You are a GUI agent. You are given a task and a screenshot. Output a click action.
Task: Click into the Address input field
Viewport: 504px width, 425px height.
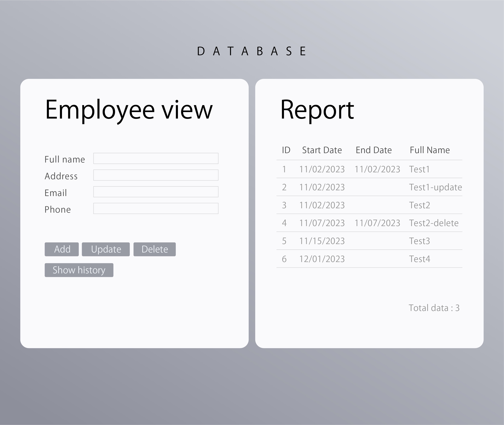point(156,175)
